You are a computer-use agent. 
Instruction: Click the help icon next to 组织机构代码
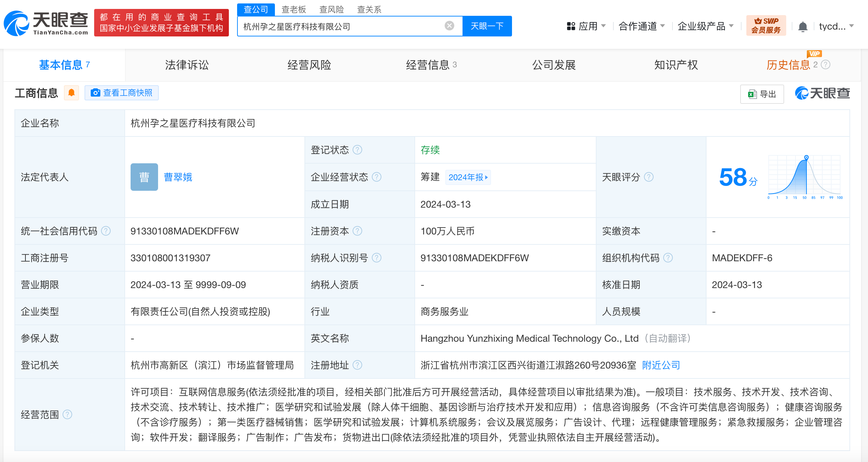coord(668,258)
